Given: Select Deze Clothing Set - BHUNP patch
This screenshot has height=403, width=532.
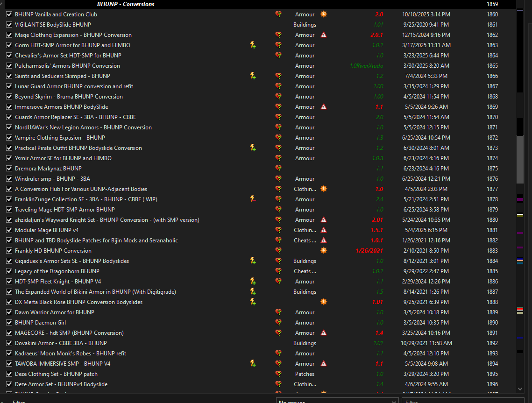Looking at the screenshot, I should (x=57, y=374).
